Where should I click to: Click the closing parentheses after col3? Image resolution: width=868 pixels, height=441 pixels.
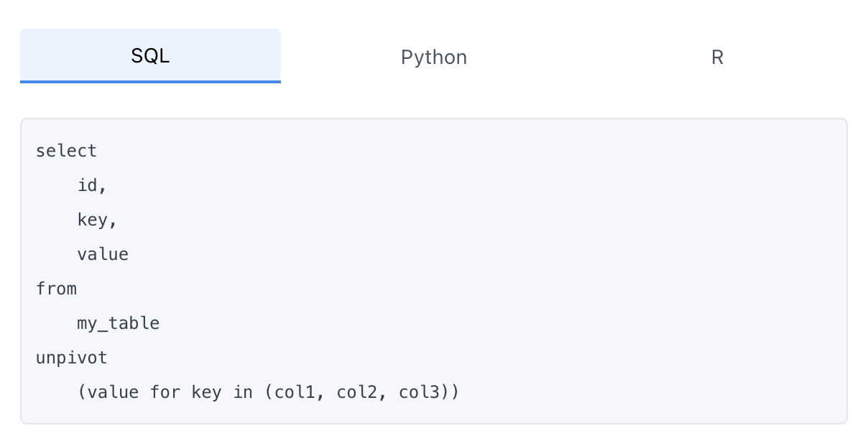(449, 392)
